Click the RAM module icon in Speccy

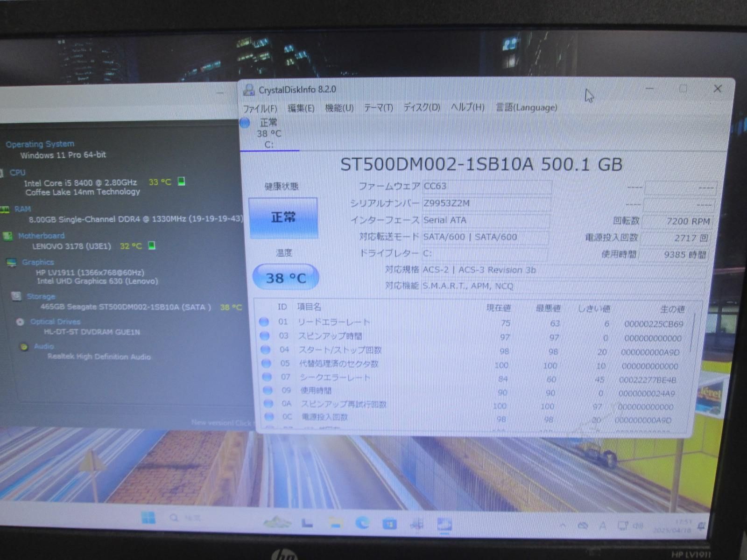(x=5, y=210)
